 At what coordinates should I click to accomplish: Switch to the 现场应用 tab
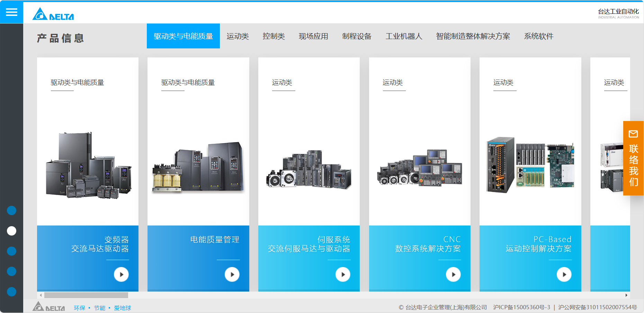[313, 36]
